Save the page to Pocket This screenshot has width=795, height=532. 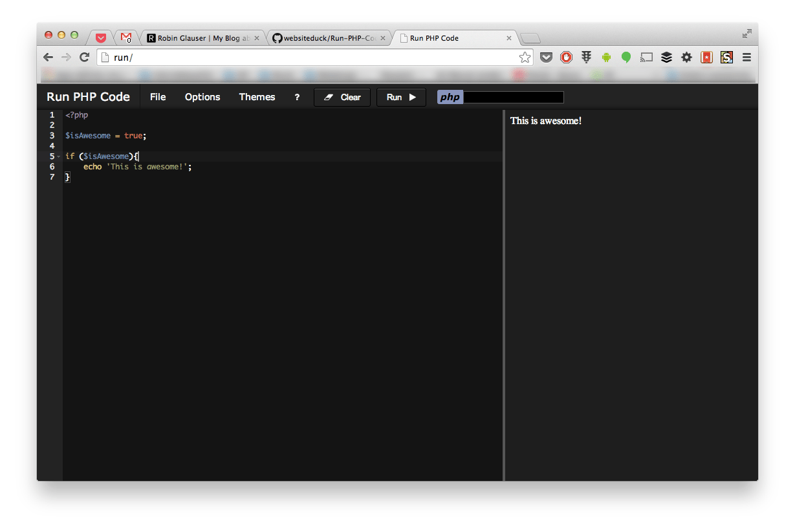pos(546,57)
